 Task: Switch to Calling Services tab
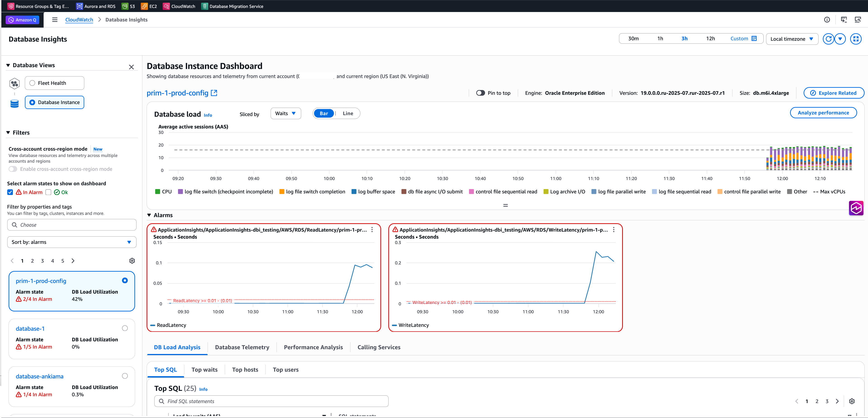tap(379, 347)
